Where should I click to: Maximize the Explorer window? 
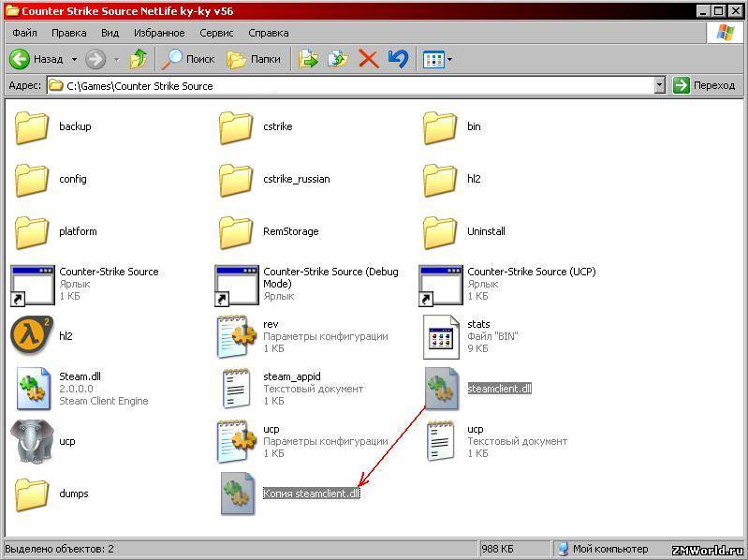coord(719,11)
